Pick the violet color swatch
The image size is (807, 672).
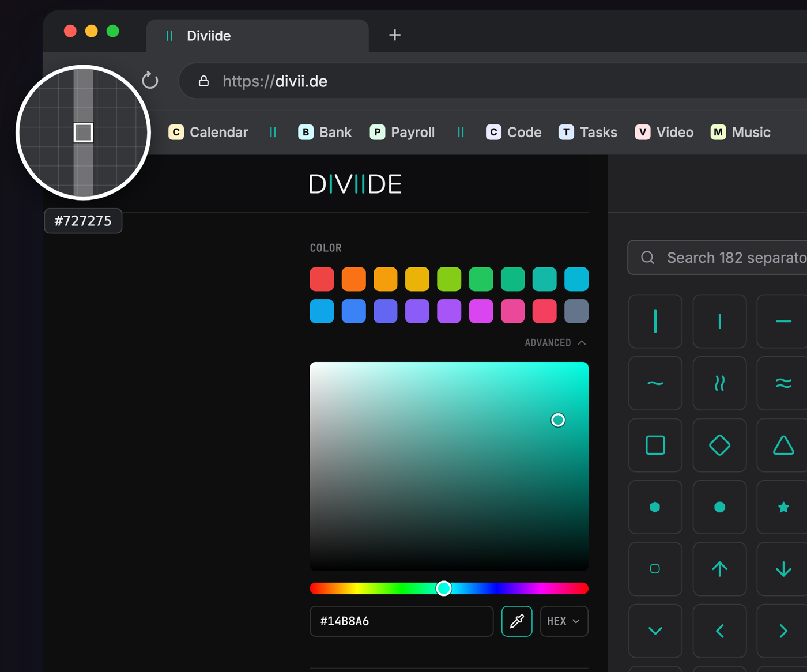417,311
